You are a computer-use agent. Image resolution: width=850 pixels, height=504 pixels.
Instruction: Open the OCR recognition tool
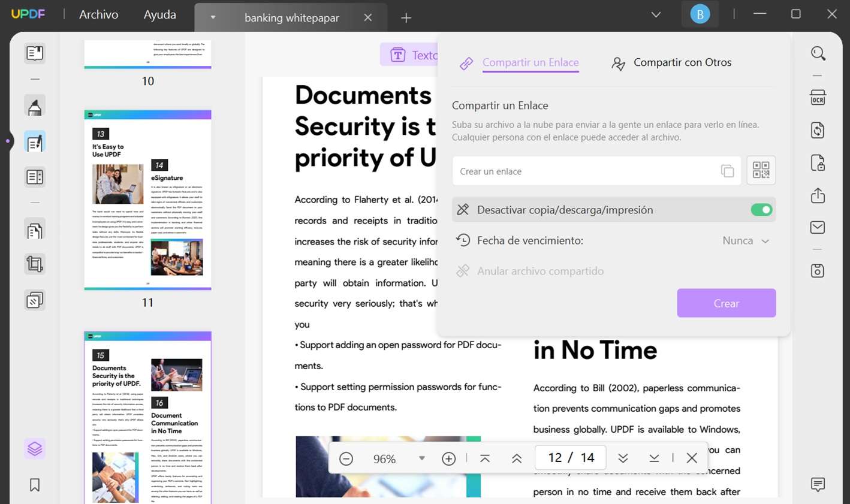click(818, 98)
